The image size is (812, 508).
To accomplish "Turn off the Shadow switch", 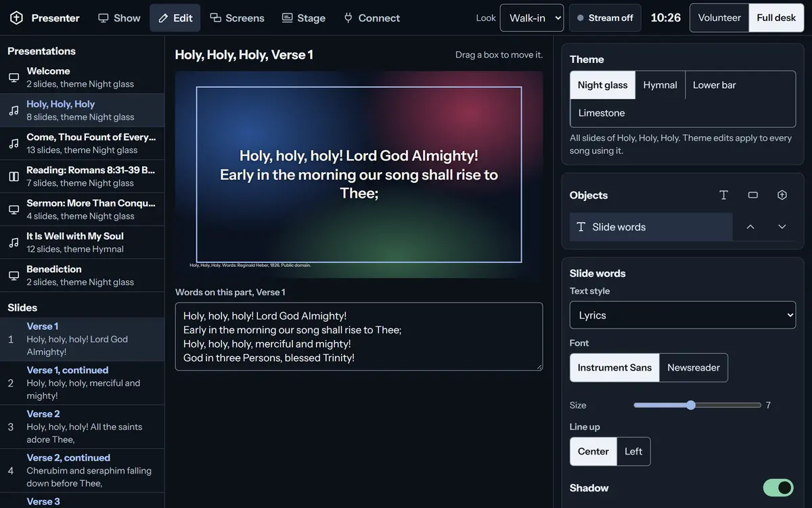I will click(778, 488).
